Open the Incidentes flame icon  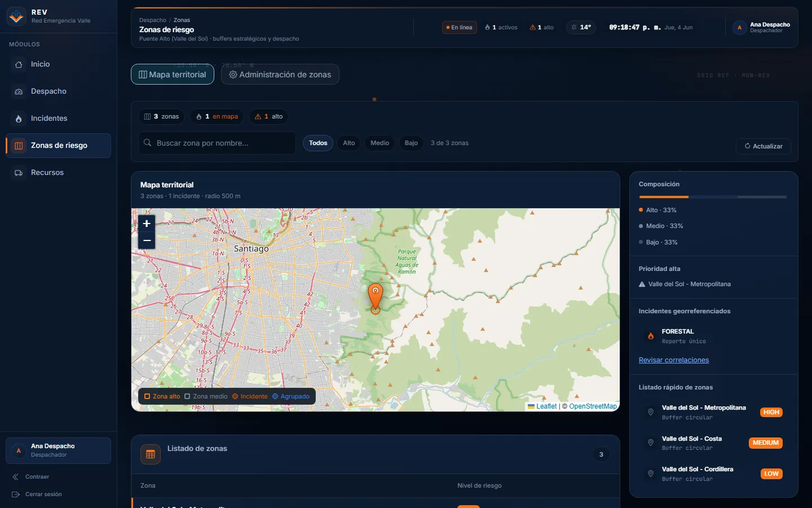tap(19, 119)
